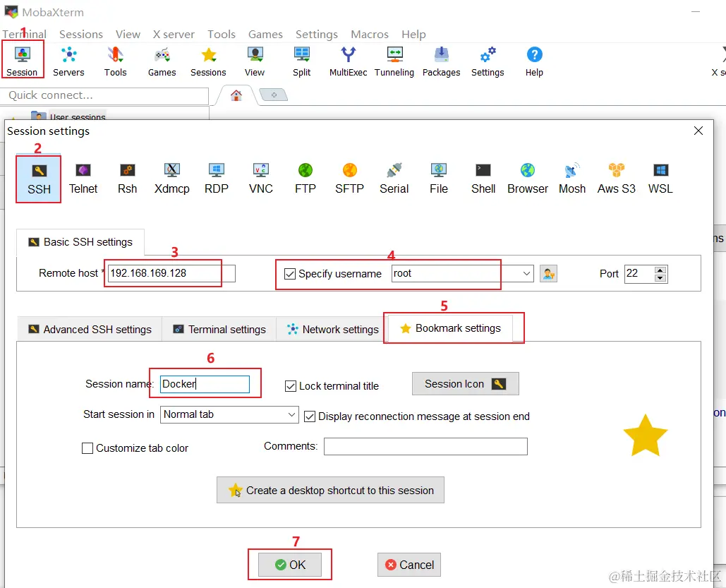Select the RDP session type

pyautogui.click(x=216, y=179)
